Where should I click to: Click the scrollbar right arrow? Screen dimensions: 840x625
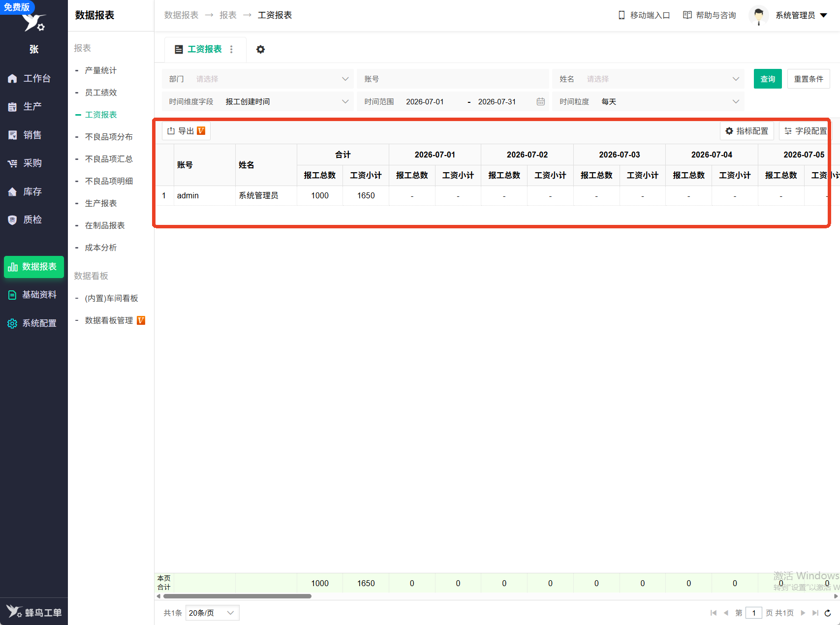click(836, 596)
